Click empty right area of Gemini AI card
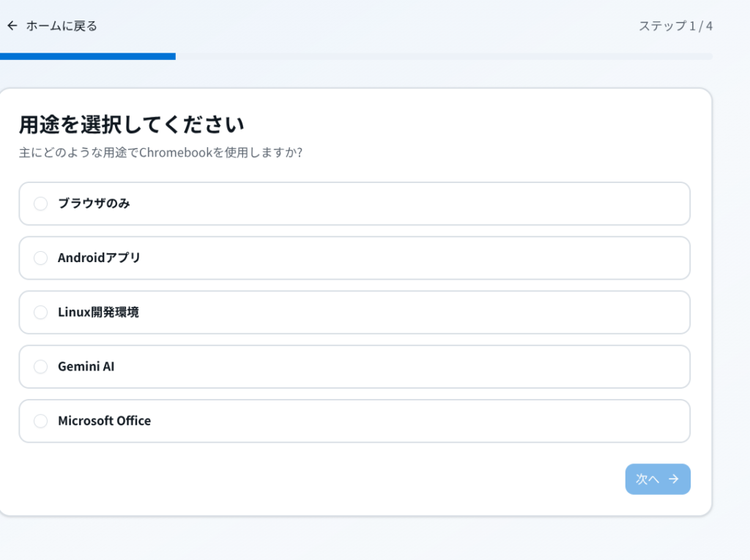 pos(513,366)
